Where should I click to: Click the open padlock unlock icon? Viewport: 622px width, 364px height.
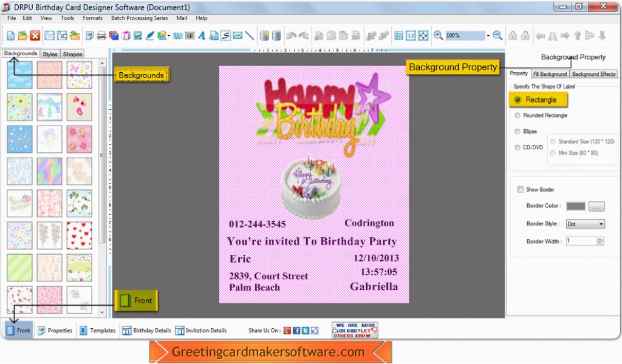(x=525, y=36)
